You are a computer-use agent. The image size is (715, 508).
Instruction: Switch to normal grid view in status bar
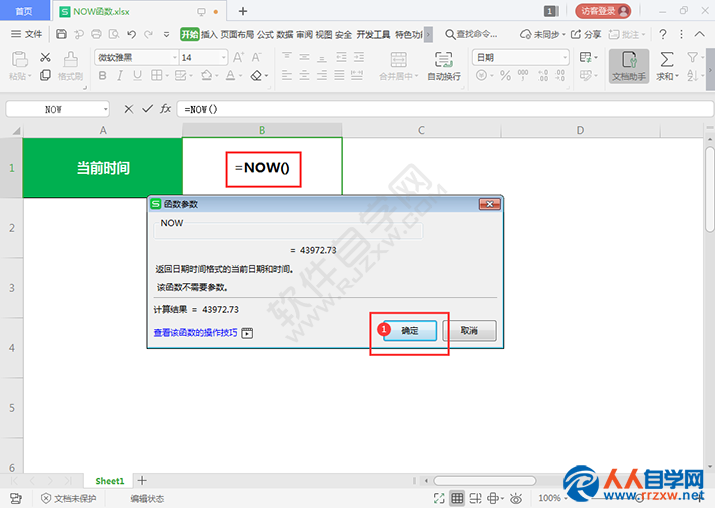(457, 498)
